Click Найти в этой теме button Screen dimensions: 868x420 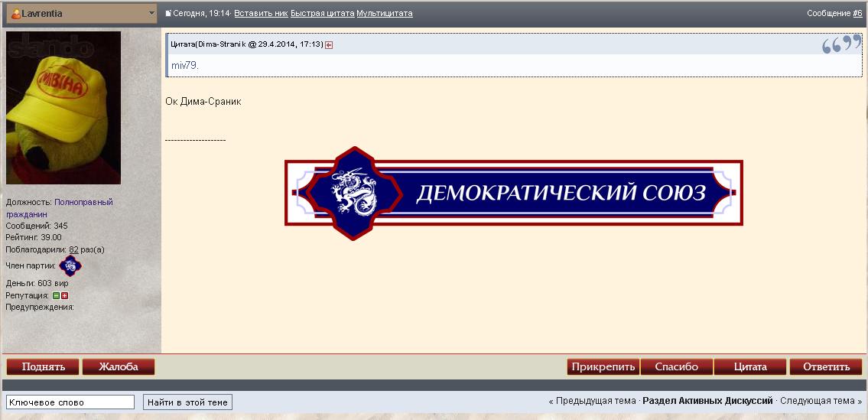[187, 402]
